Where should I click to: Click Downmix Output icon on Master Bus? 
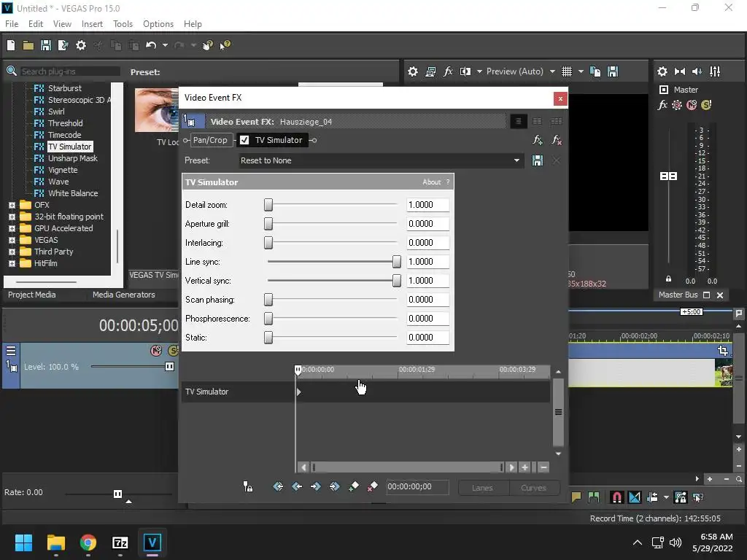point(680,71)
